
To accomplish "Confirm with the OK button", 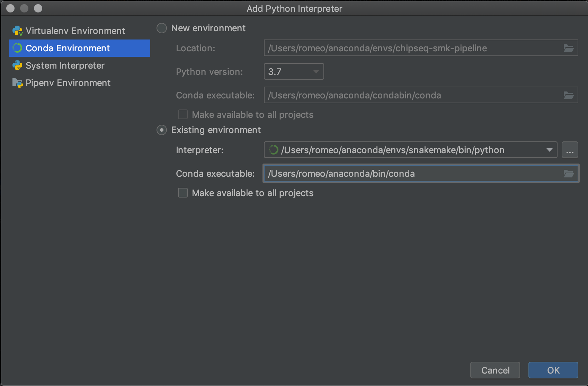I will point(553,370).
